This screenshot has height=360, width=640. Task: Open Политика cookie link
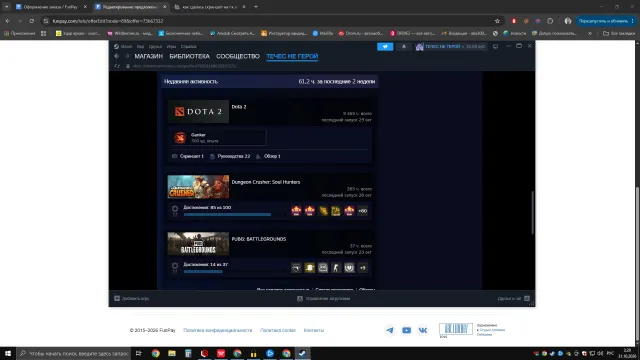pos(278,330)
